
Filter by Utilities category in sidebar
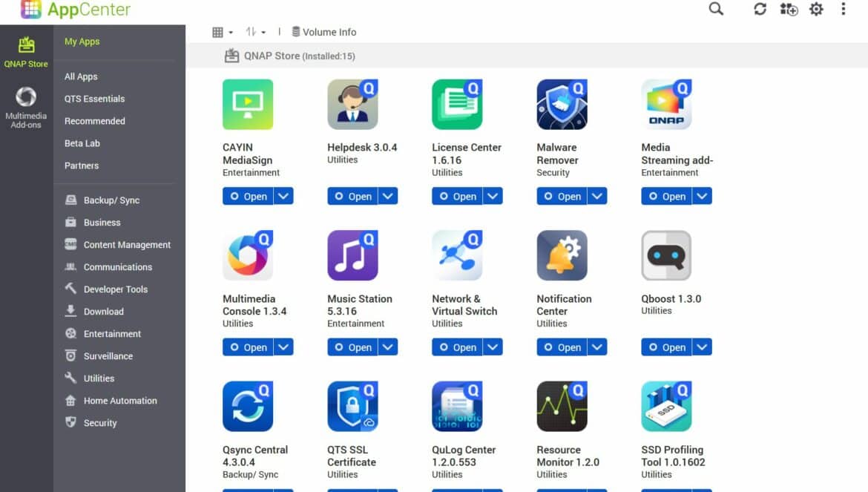[90, 378]
